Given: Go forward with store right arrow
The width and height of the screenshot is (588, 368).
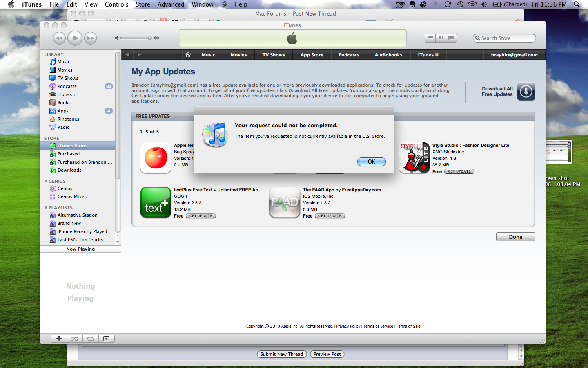Looking at the screenshot, I should coord(139,54).
